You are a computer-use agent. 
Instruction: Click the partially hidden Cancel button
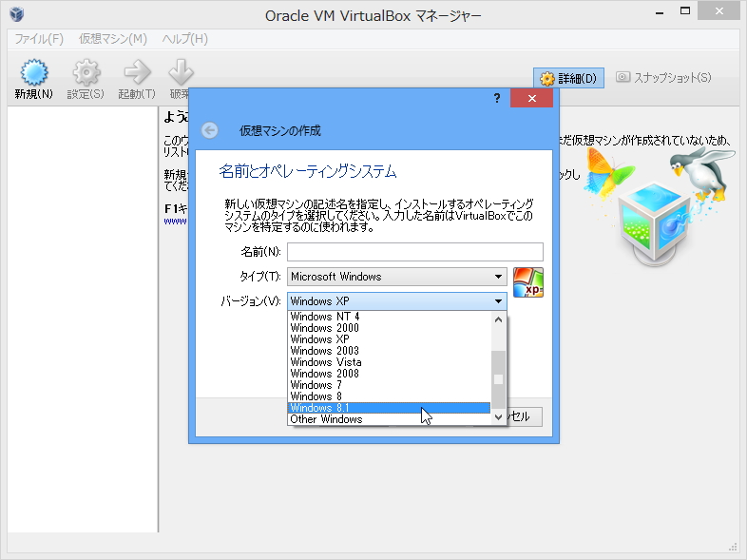tap(525, 416)
